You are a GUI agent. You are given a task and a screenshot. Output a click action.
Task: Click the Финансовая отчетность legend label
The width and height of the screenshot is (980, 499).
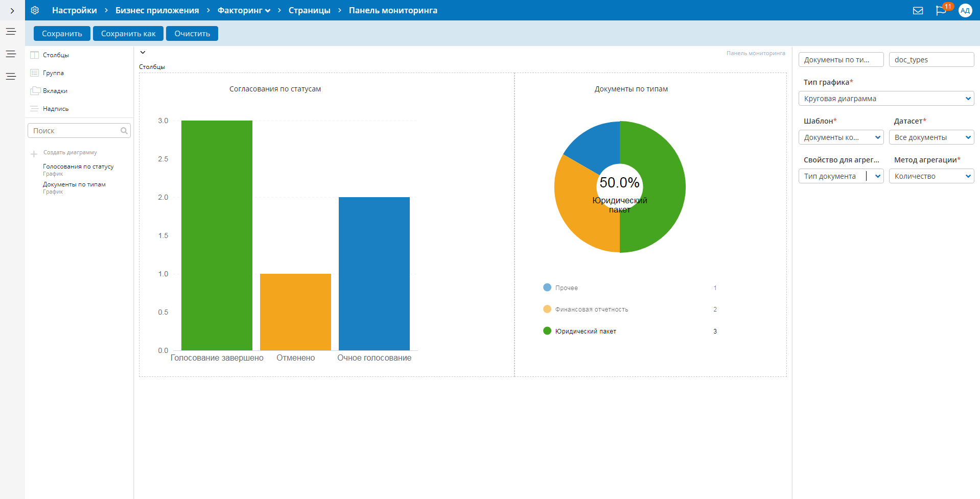[592, 310]
